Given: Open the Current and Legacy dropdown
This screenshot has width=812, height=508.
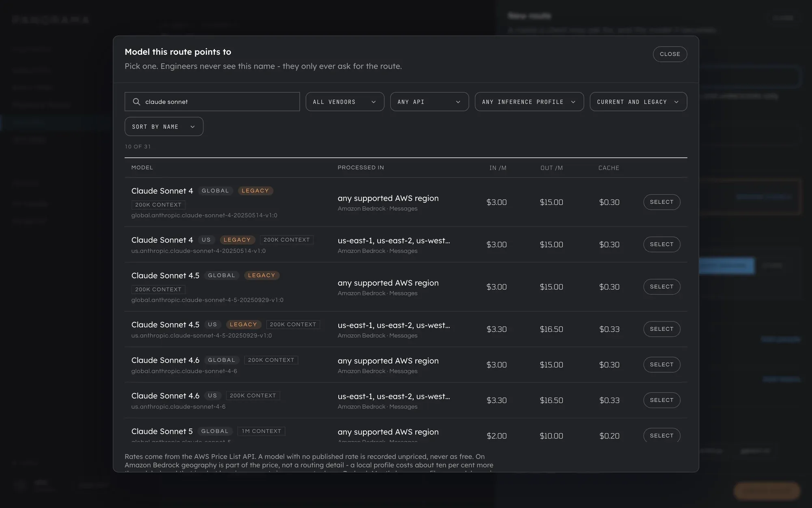Looking at the screenshot, I should 638,102.
